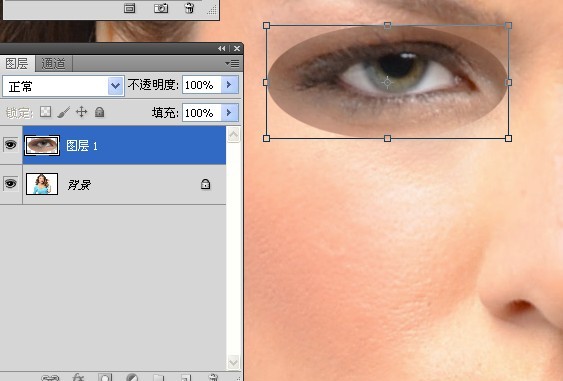Click the top-center transform handle

pos(387,25)
